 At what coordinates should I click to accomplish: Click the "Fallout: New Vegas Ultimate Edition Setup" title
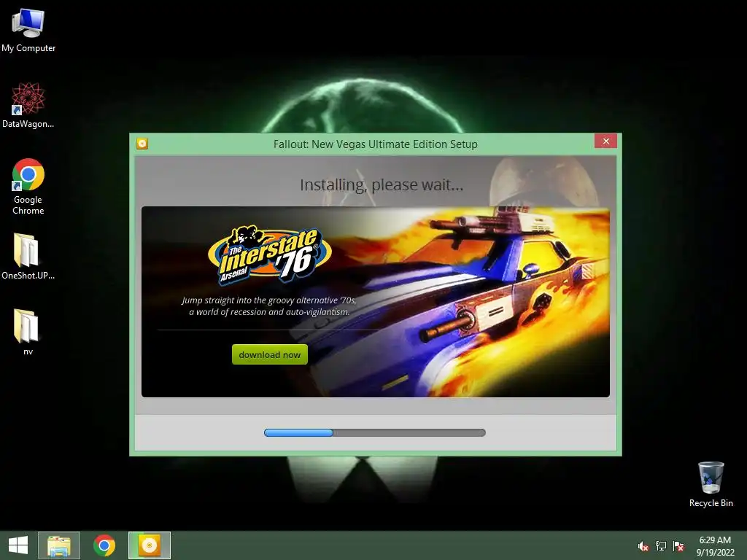[376, 144]
